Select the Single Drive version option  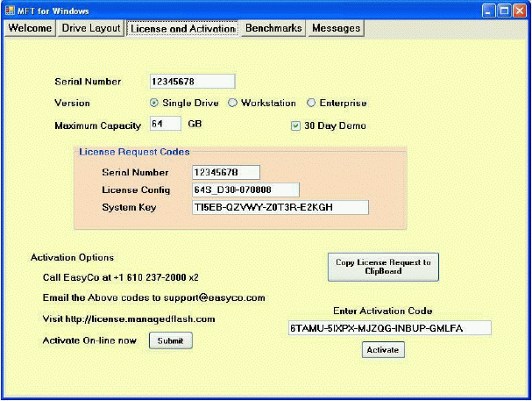click(x=184, y=103)
